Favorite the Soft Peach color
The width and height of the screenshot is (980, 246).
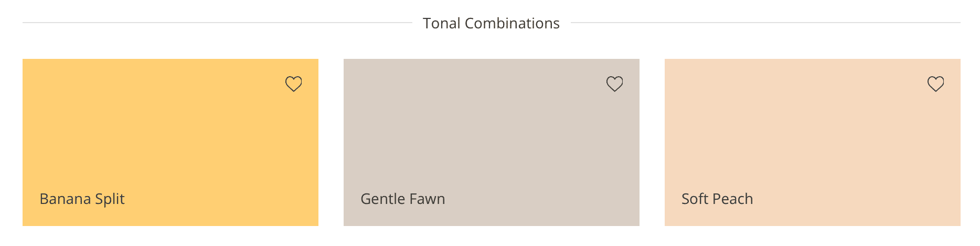935,84
